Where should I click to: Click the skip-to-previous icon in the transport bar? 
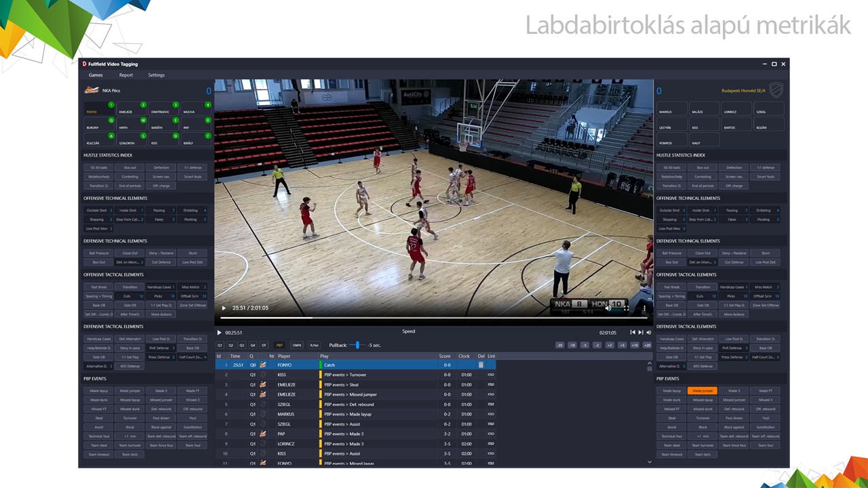633,333
